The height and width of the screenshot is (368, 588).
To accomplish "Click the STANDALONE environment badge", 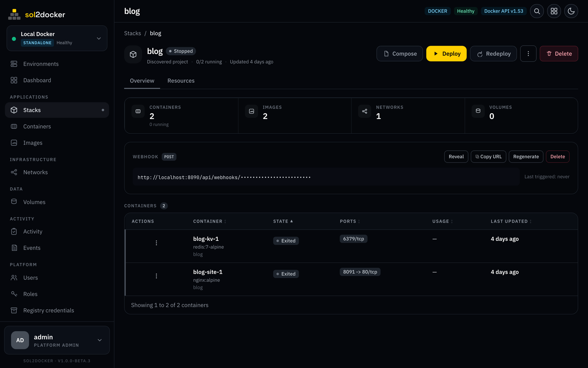I will click(37, 43).
